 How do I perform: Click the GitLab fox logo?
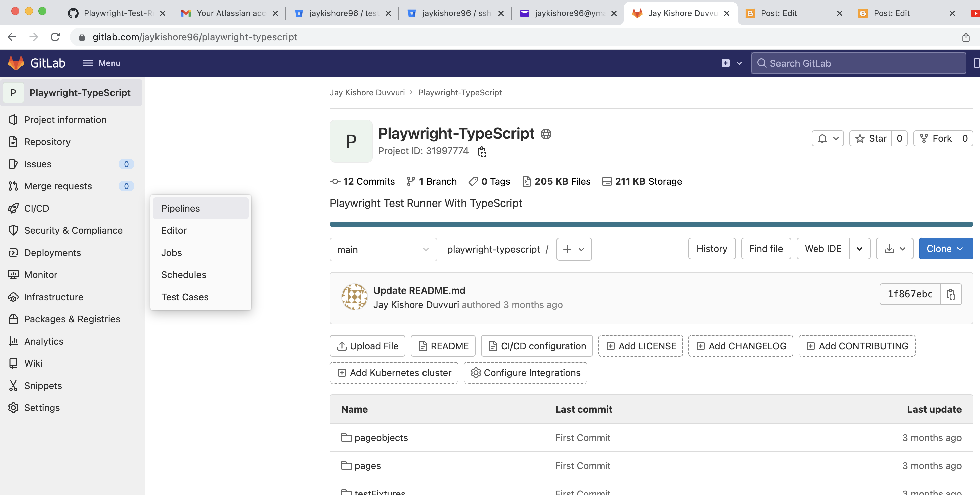click(16, 63)
